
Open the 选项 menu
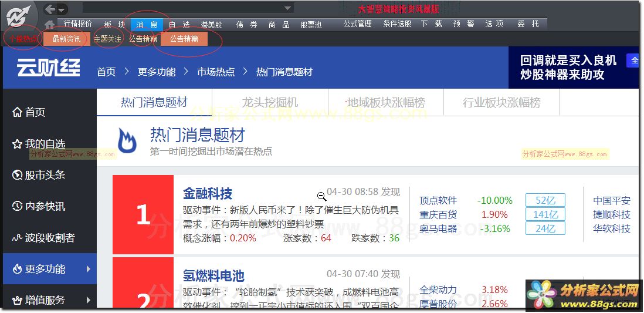pos(494,24)
